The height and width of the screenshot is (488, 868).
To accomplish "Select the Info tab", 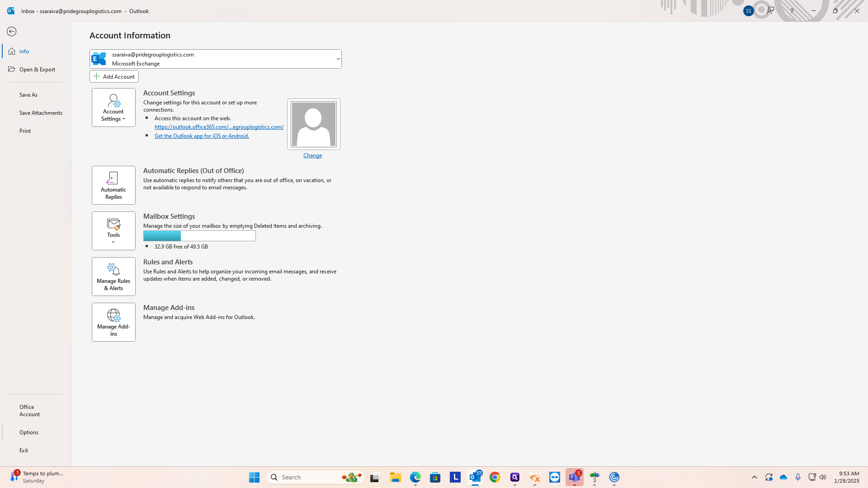I will click(36, 52).
